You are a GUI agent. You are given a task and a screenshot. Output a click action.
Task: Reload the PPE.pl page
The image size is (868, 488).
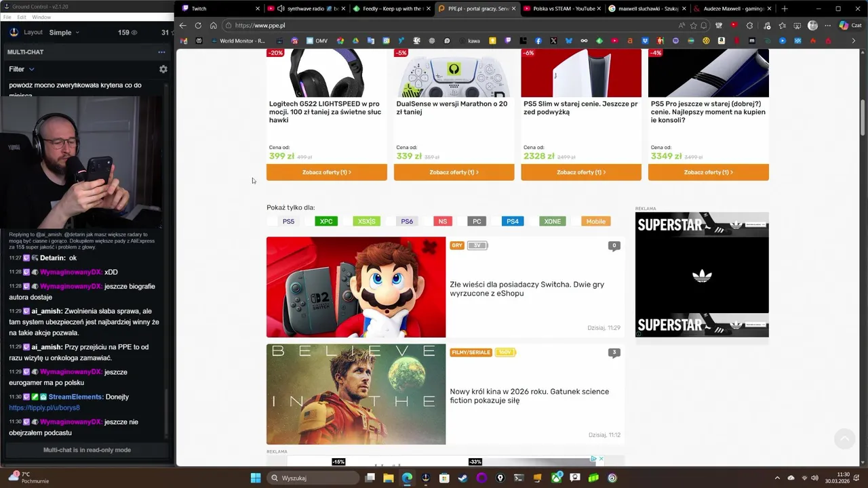click(198, 26)
